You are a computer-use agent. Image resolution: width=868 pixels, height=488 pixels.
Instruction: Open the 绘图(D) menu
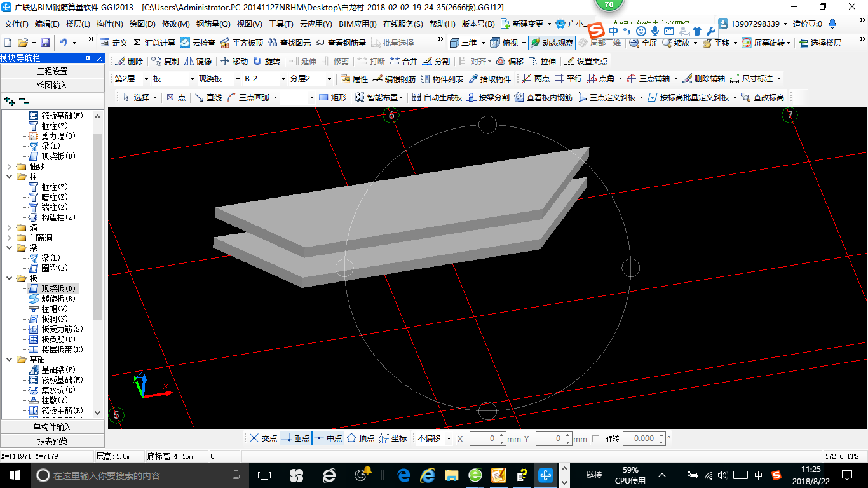click(x=142, y=24)
